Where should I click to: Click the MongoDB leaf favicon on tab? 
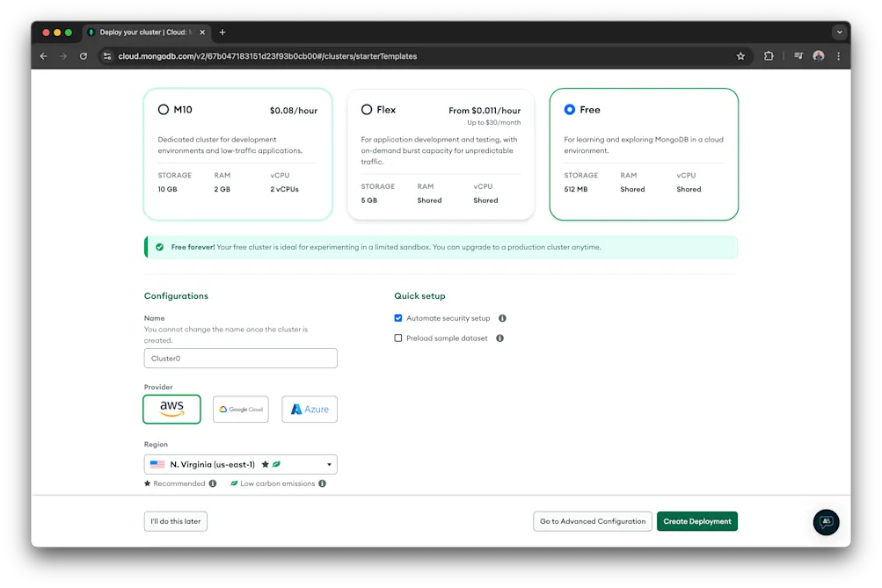pyautogui.click(x=91, y=33)
